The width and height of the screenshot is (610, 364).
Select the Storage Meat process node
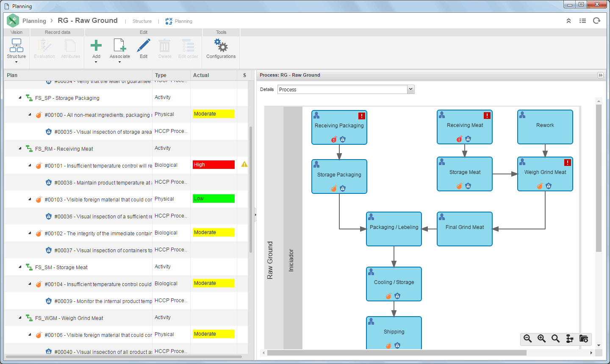click(x=465, y=174)
